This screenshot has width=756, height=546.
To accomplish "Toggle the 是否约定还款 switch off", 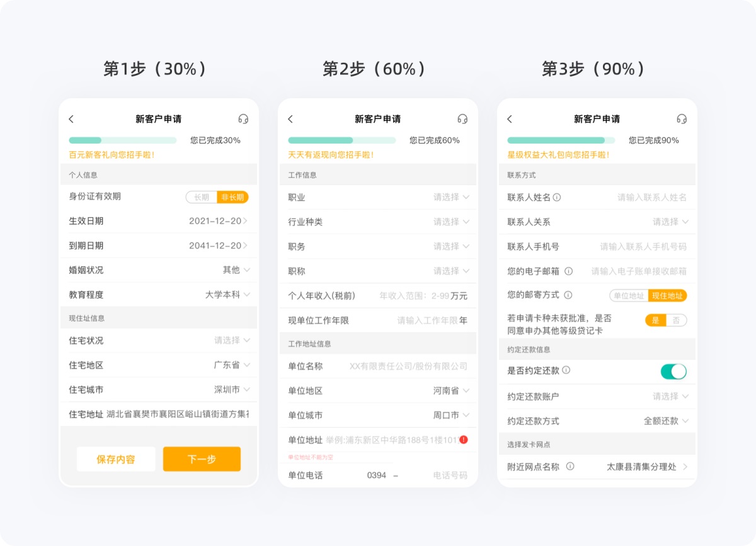I will click(674, 372).
